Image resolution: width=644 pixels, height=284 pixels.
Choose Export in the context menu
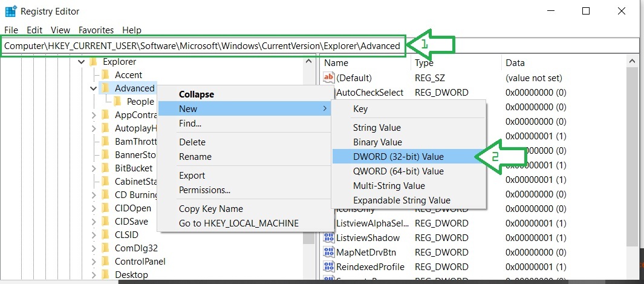coord(244,176)
